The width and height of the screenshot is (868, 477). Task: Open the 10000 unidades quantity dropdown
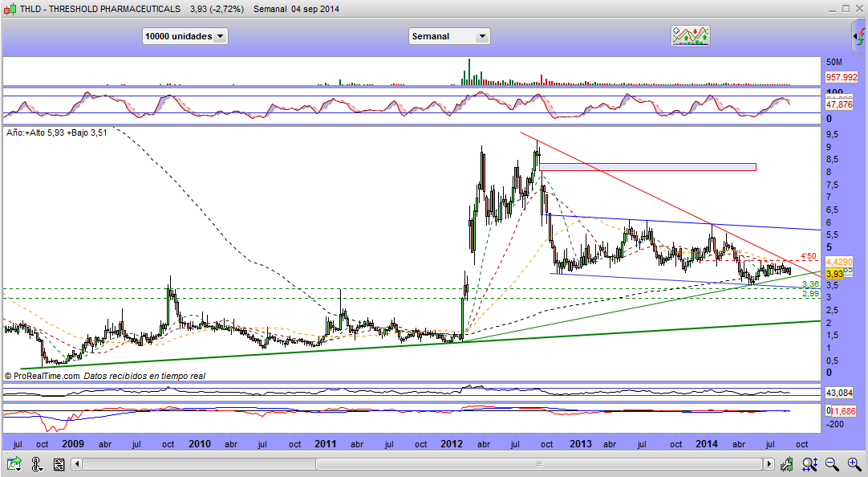pos(185,36)
